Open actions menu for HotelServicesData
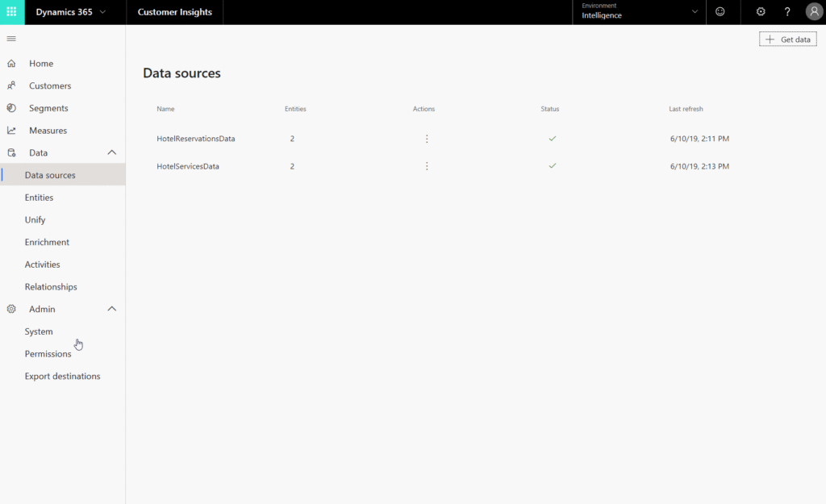Viewport: 826px width, 504px height. 426,166
